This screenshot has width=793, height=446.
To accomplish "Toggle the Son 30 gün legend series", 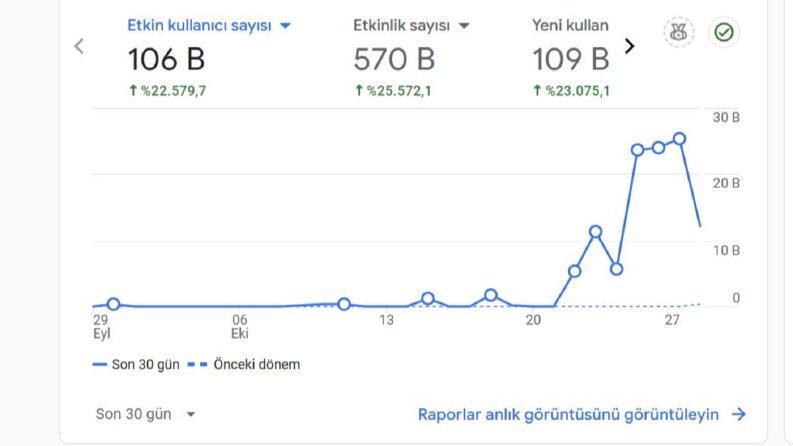I will click(x=136, y=364).
